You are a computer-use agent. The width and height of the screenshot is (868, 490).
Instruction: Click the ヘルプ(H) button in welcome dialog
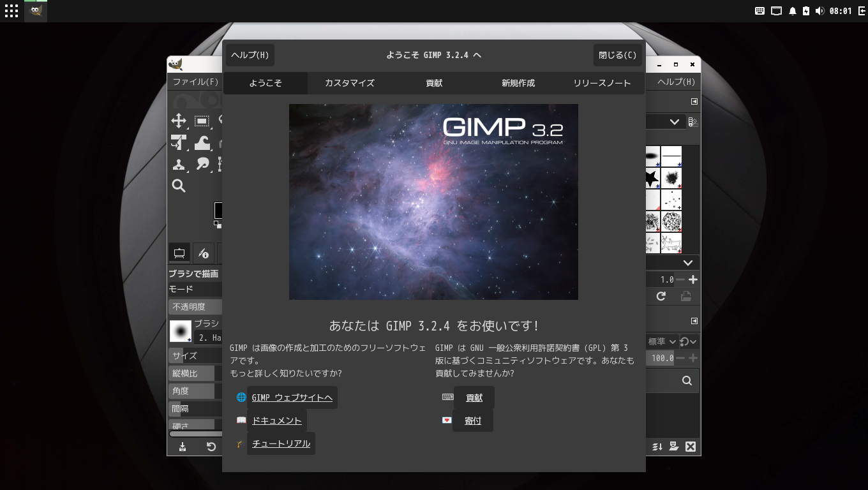pyautogui.click(x=250, y=55)
